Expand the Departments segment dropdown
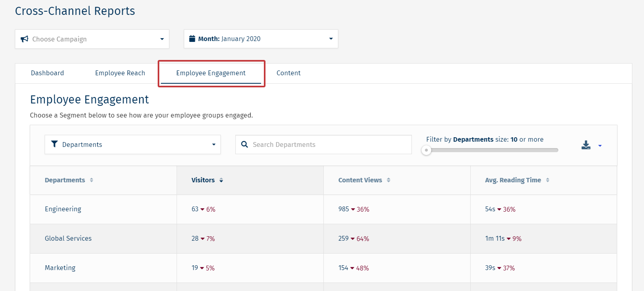644x291 pixels. (133, 144)
